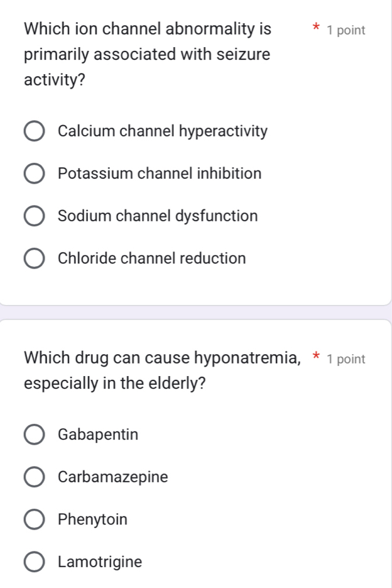Click the Potassium channel inhibition answer text
The width and height of the screenshot is (392, 588).
click(x=159, y=174)
